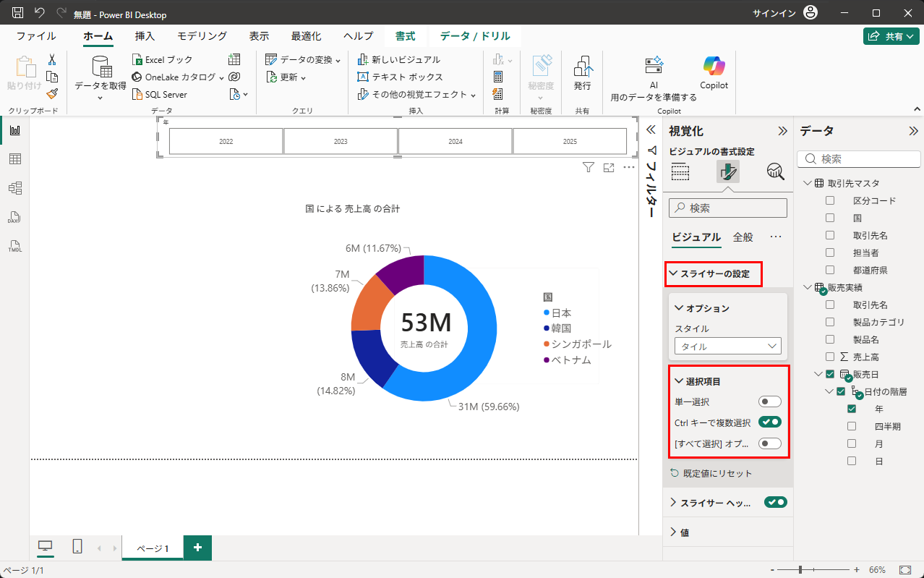
Task: Click SQL Server icon
Action: click(x=138, y=94)
